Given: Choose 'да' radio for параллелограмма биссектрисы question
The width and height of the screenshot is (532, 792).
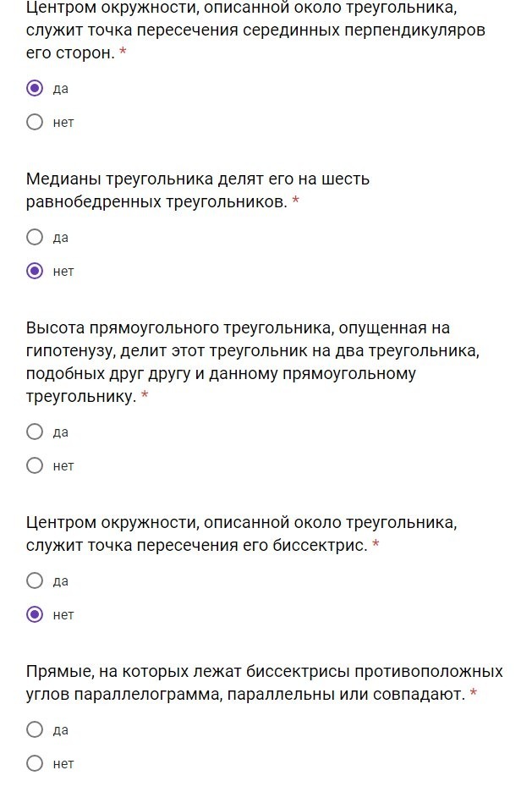Looking at the screenshot, I should point(35,729).
